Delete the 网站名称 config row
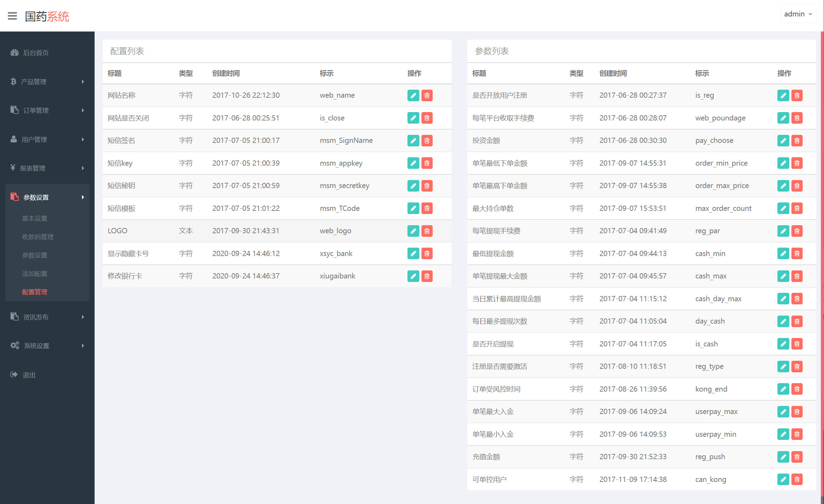Screen dimensions: 824x504 point(427,95)
